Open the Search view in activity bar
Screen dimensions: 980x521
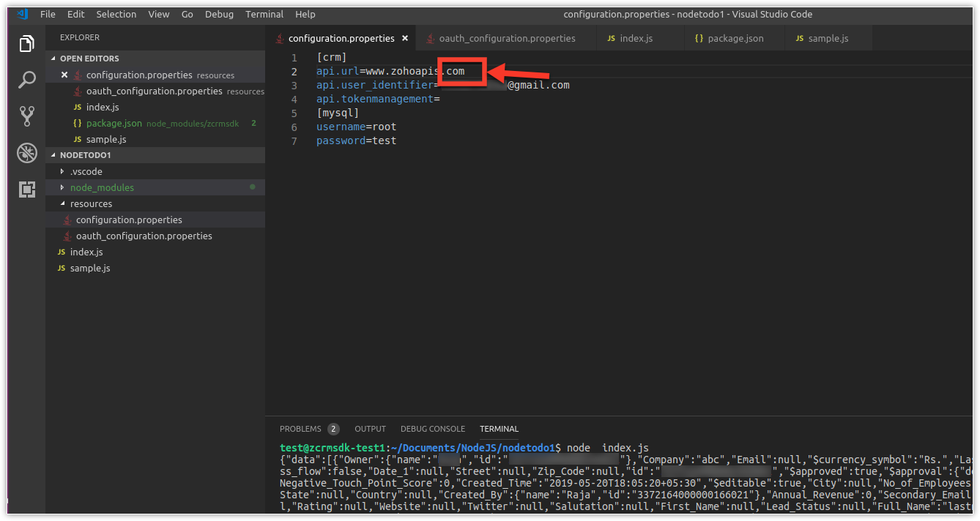[x=27, y=80]
